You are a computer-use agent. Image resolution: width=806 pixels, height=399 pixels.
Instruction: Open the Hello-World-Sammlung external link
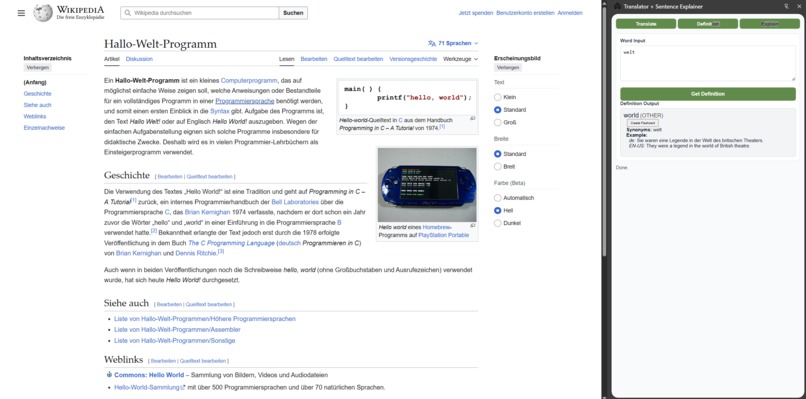pyautogui.click(x=149, y=387)
